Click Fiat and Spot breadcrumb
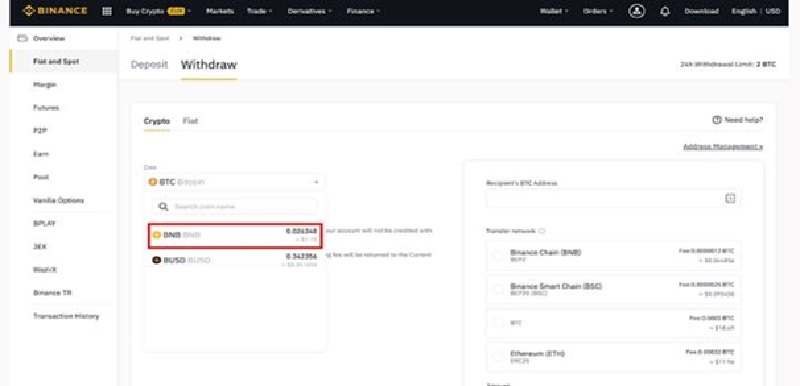The height and width of the screenshot is (386, 800). coord(150,38)
